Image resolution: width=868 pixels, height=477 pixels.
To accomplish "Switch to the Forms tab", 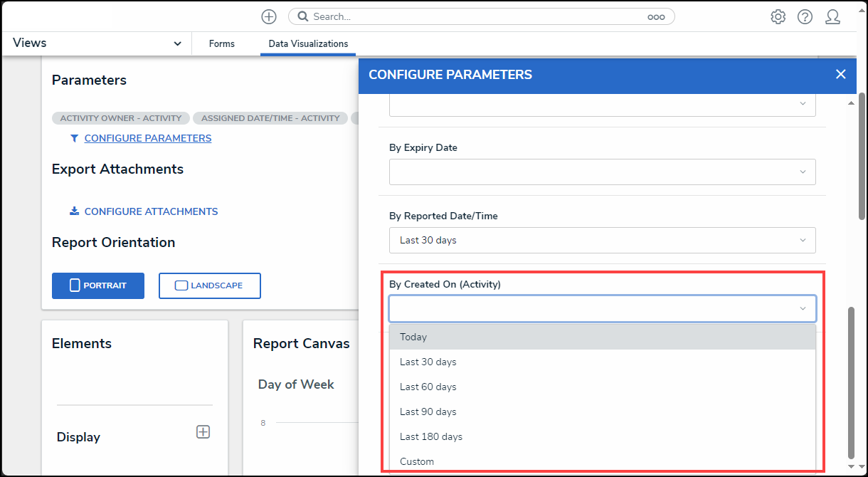I will point(221,43).
